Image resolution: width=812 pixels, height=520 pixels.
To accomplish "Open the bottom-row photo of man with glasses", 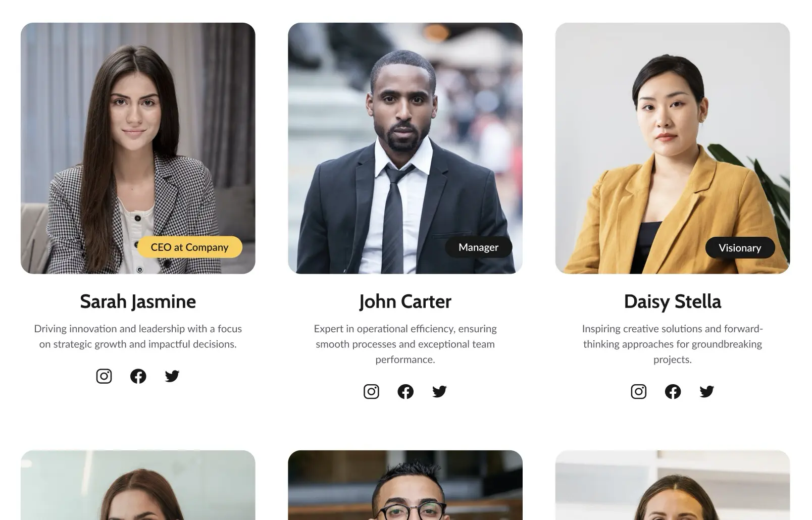I will click(405, 485).
